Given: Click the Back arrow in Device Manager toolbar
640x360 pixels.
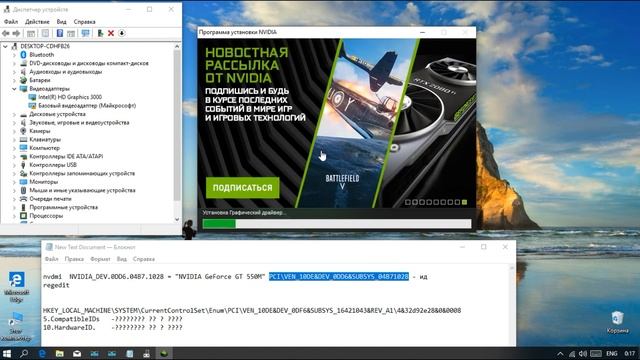Looking at the screenshot, I should 6,33.
